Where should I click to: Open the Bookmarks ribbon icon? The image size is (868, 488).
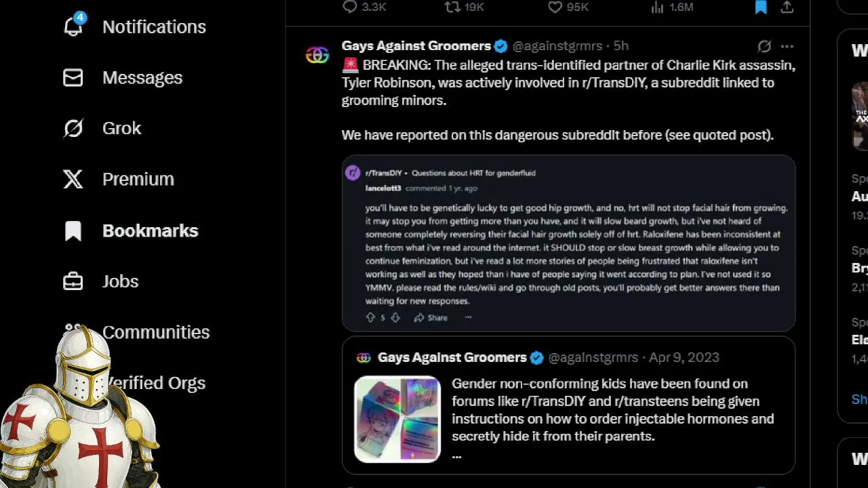point(73,230)
